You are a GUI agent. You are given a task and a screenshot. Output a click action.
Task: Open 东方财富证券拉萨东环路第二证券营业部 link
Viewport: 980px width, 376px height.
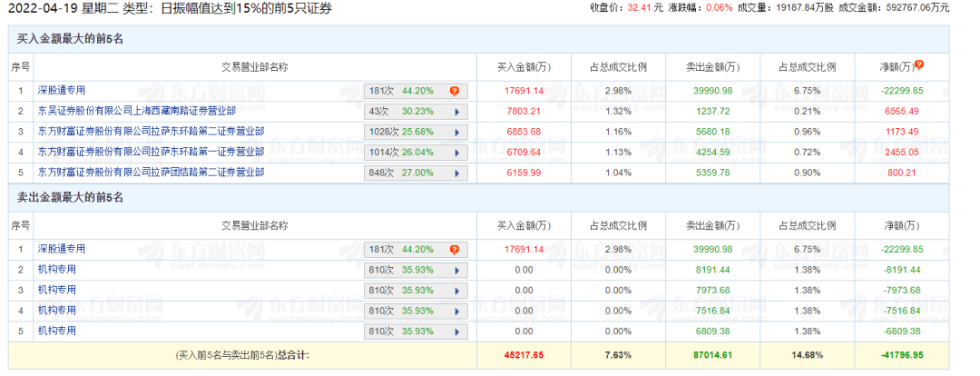pos(152,132)
